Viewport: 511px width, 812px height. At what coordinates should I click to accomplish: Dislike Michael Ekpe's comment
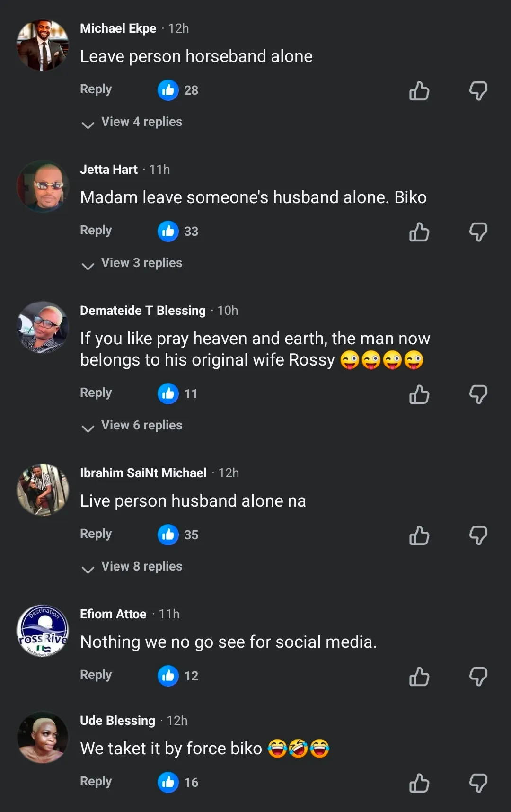tap(478, 91)
